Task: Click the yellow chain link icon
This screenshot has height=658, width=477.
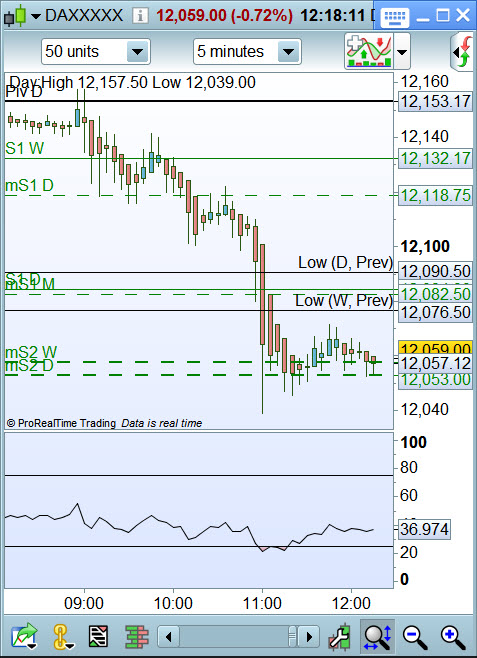Action: [x=63, y=637]
